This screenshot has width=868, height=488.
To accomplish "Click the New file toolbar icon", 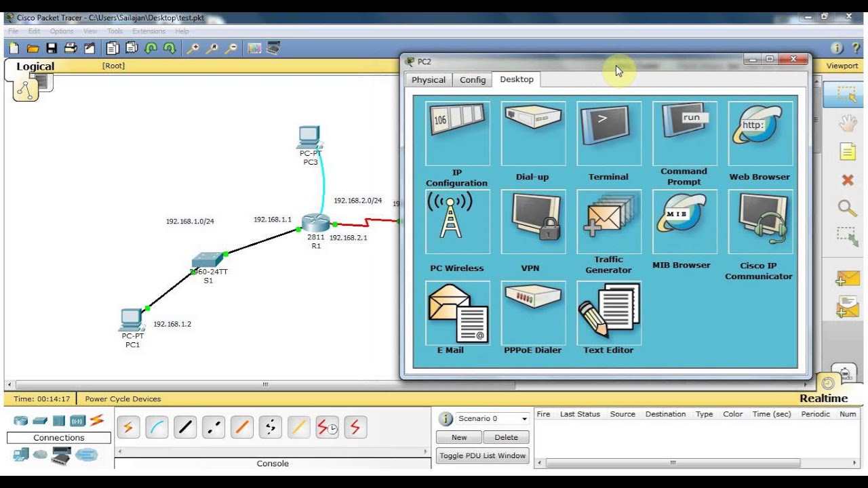I will (14, 48).
